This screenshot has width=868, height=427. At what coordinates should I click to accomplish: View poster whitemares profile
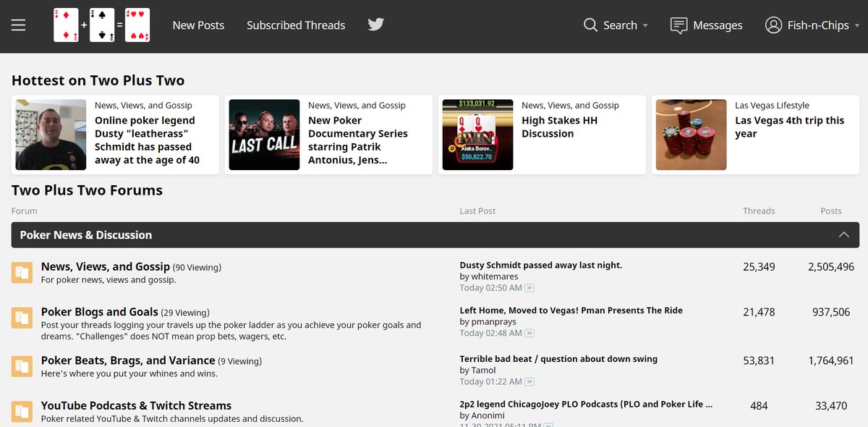pyautogui.click(x=494, y=276)
